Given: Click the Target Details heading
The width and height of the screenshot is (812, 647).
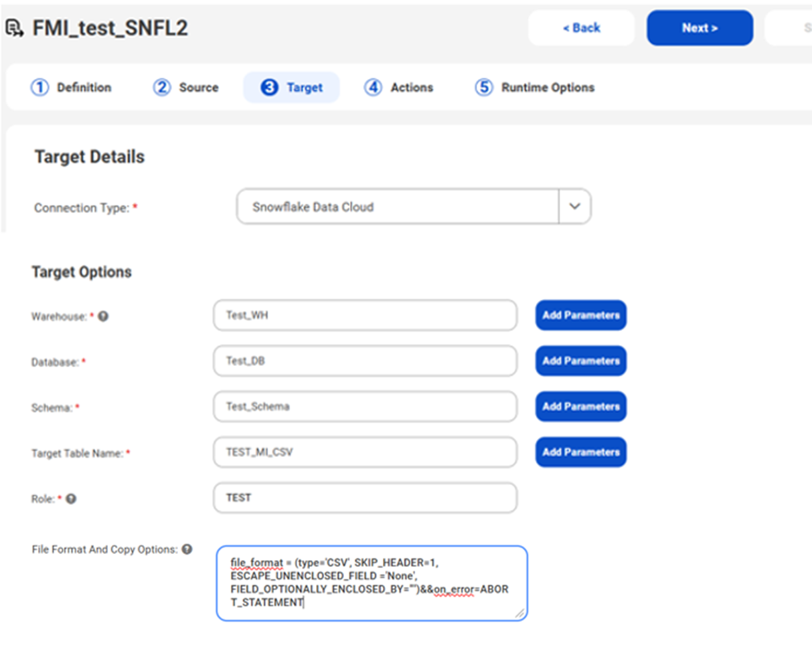Looking at the screenshot, I should click(89, 157).
